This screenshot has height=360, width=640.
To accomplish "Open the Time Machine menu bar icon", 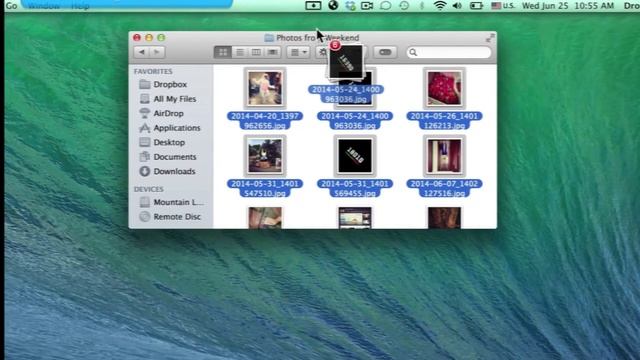I will click(x=404, y=6).
